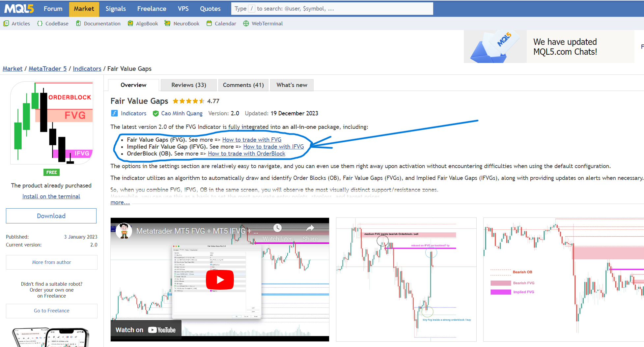This screenshot has height=347, width=644.
Task: Click the AlgoBook text link
Action: tap(147, 23)
